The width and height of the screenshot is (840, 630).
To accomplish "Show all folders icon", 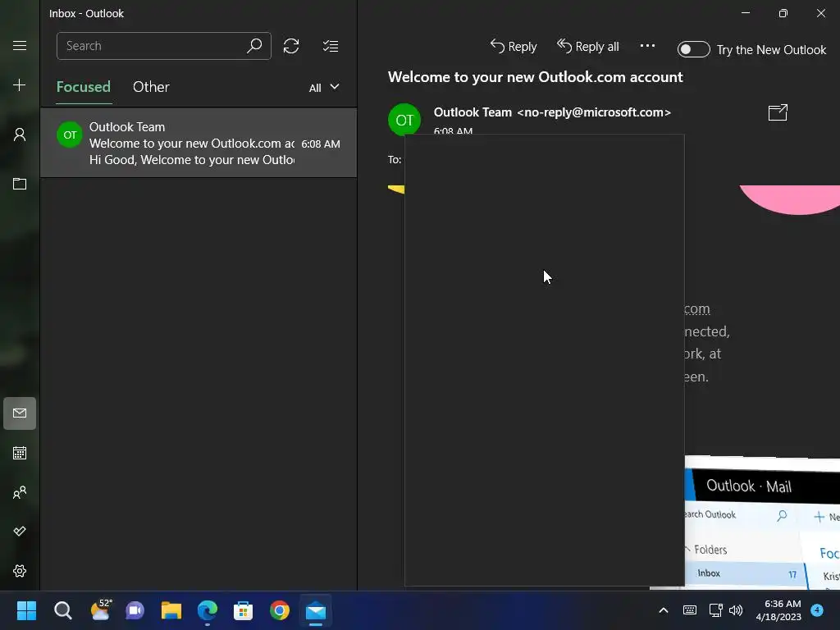I will click(x=20, y=184).
